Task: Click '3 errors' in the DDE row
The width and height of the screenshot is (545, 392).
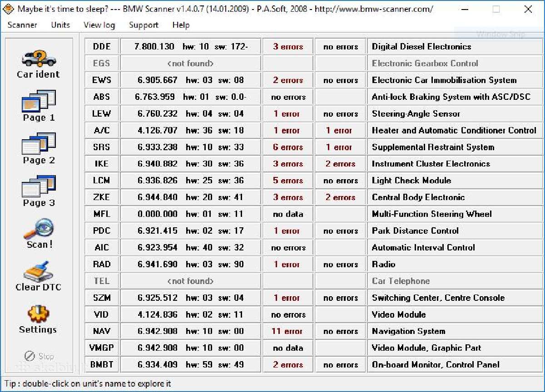Action: pyautogui.click(x=288, y=47)
